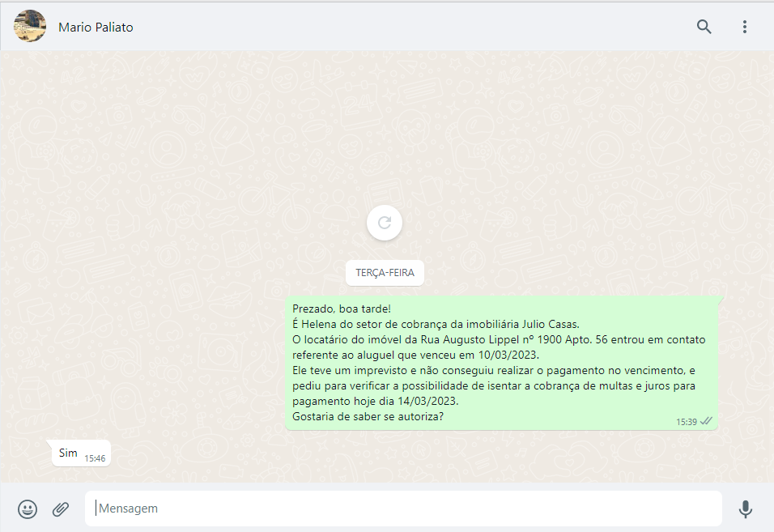Focus the Mensagem text input

click(x=403, y=509)
